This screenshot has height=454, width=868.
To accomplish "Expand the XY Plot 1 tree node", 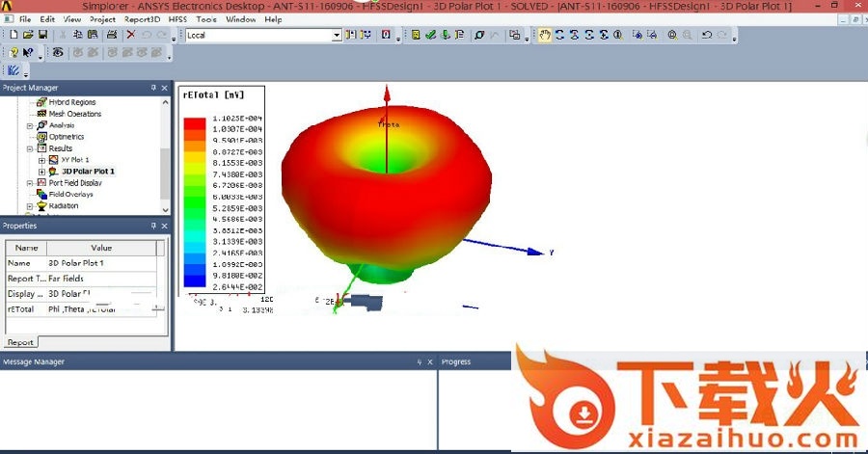I will pyautogui.click(x=41, y=160).
